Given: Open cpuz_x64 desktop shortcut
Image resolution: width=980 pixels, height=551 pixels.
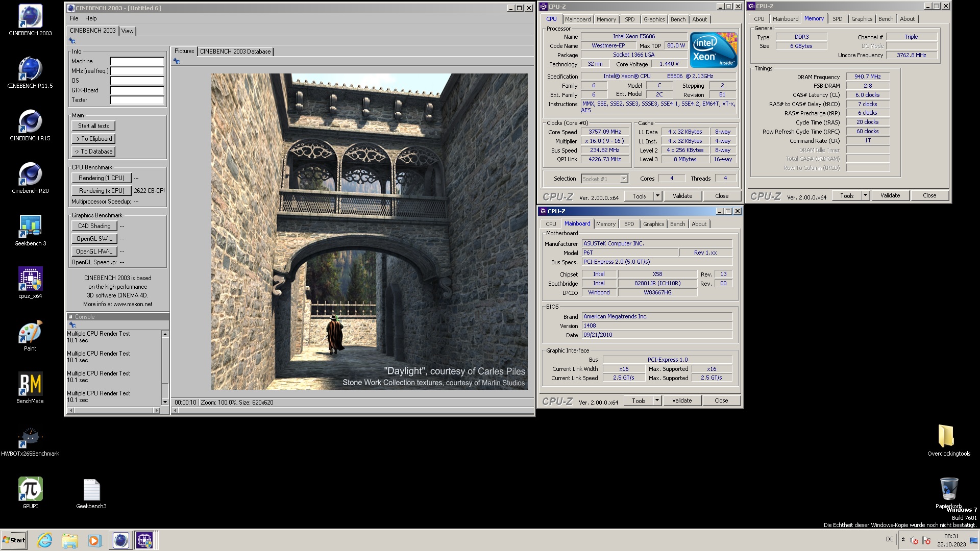Looking at the screenshot, I should [30, 283].
